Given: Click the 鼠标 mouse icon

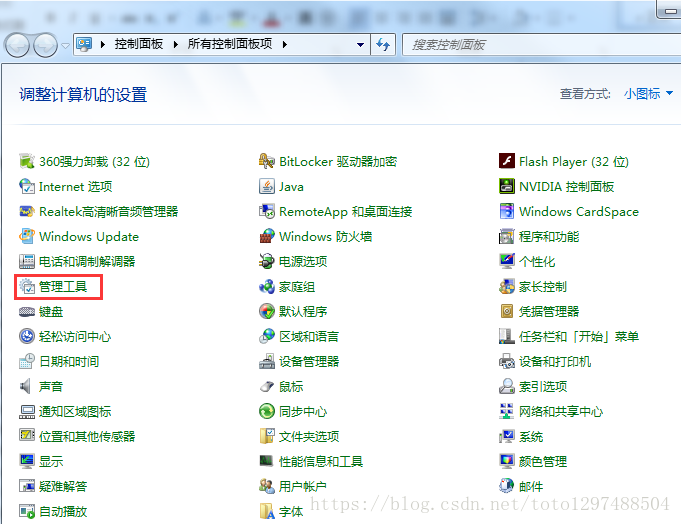Looking at the screenshot, I should [x=267, y=386].
